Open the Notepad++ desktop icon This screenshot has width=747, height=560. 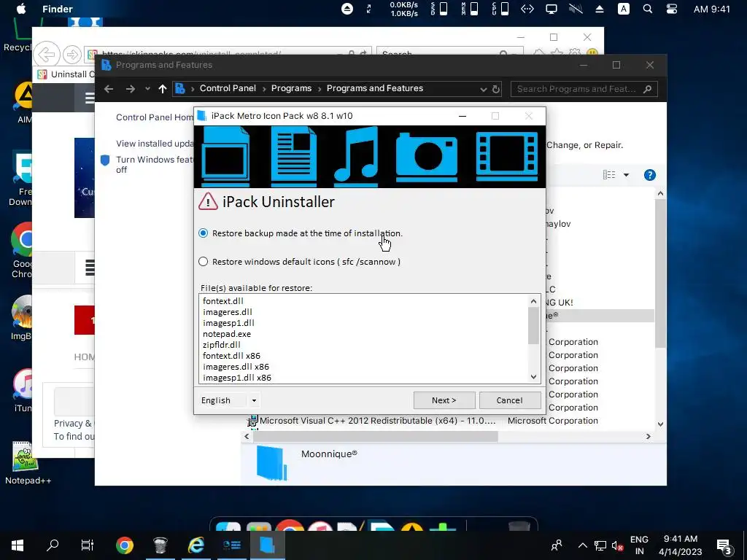27,463
